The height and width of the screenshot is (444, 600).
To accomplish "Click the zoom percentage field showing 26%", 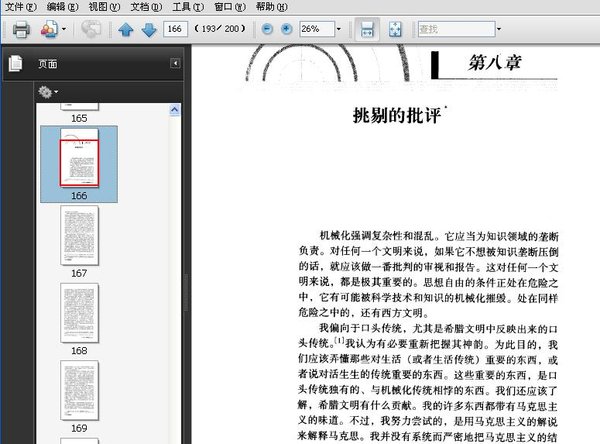I will tap(317, 29).
